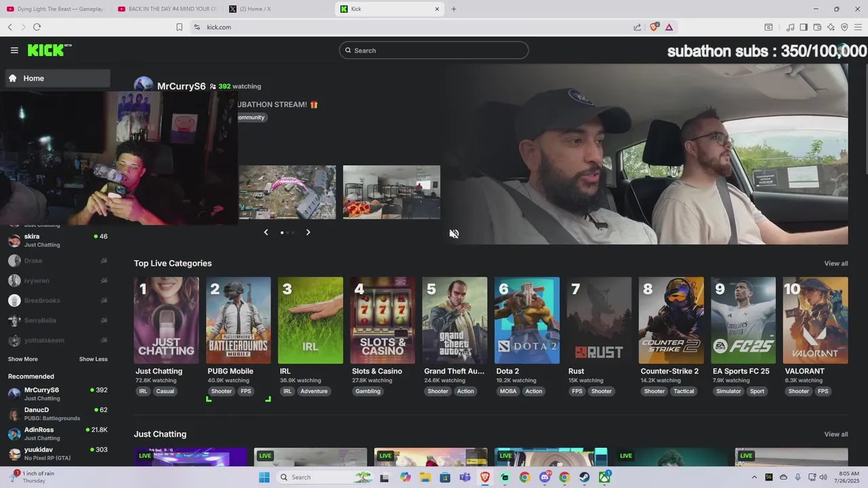
Task: Go to next featured carousel slide
Action: click(x=308, y=232)
